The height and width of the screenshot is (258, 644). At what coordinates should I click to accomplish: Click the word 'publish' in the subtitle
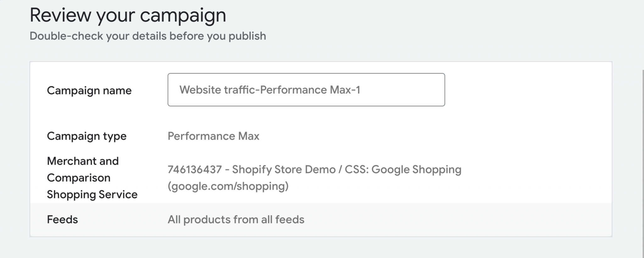click(x=247, y=36)
